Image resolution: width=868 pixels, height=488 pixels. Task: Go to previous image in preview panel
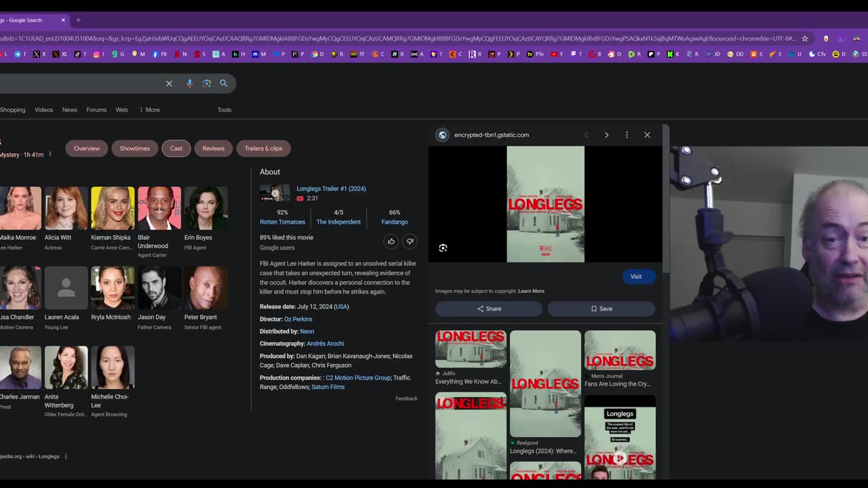coord(587,135)
